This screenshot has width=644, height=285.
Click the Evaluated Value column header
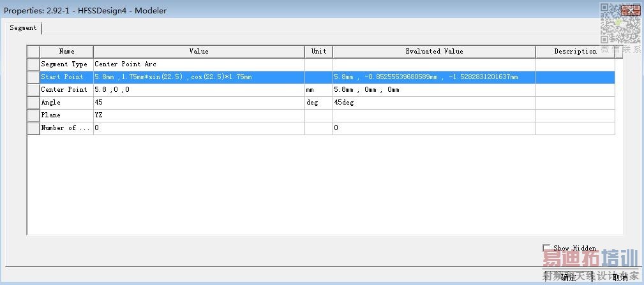[434, 51]
